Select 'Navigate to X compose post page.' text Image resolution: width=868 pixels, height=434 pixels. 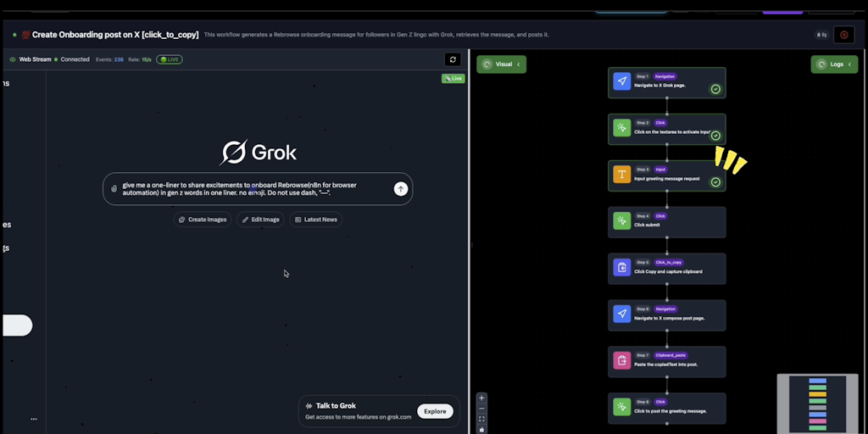point(670,319)
